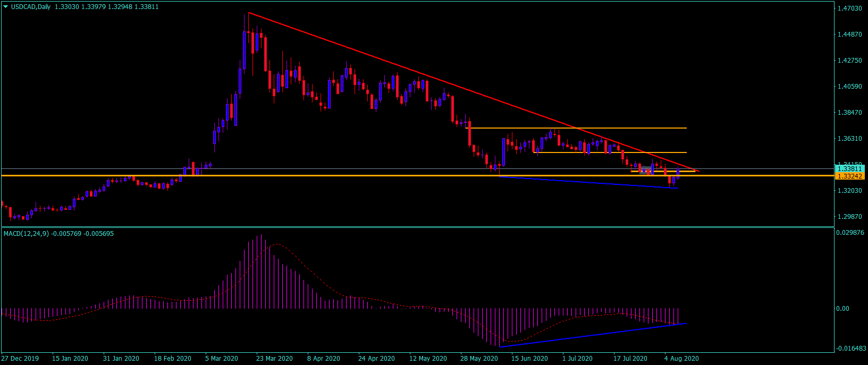Click the MACD(12,24,9) indicator label
868x365 pixels.
coord(26,233)
